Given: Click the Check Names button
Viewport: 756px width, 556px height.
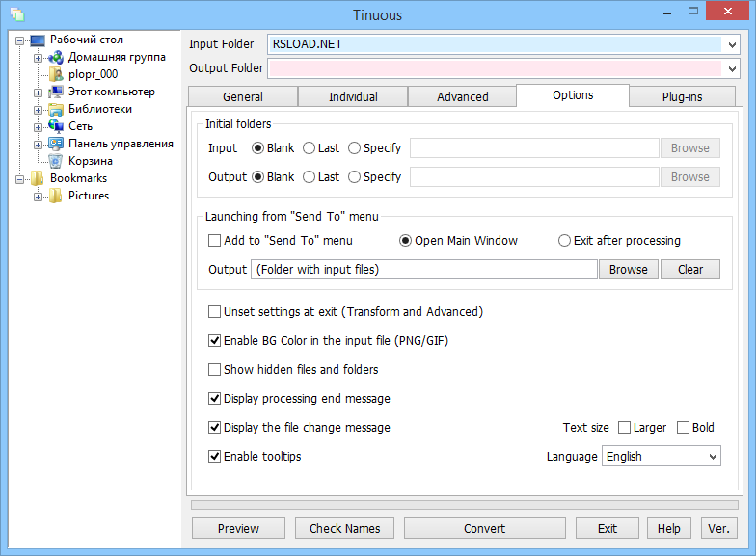Looking at the screenshot, I should click(345, 528).
